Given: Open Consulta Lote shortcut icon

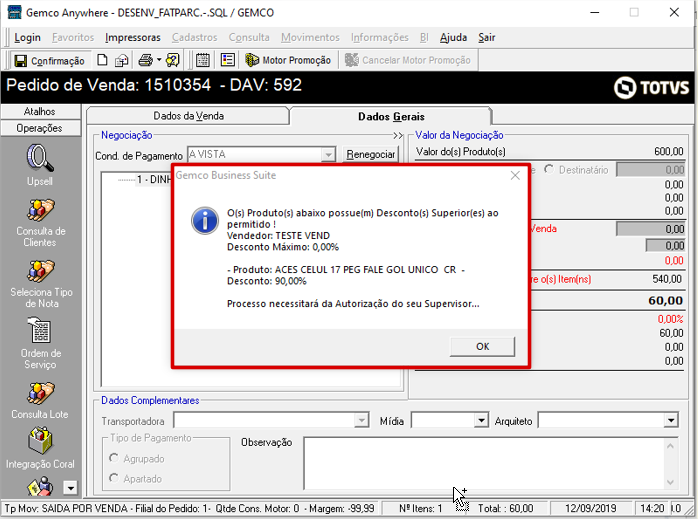Looking at the screenshot, I should (x=41, y=393).
